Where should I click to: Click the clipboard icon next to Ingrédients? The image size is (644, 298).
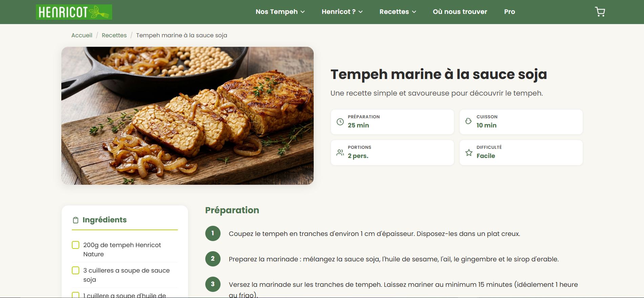(76, 220)
